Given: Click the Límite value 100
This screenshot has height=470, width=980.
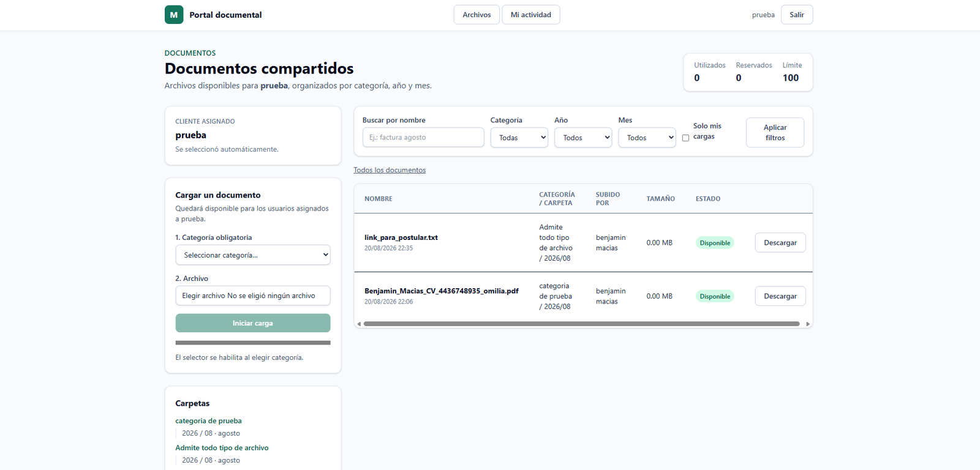Looking at the screenshot, I should point(791,78).
